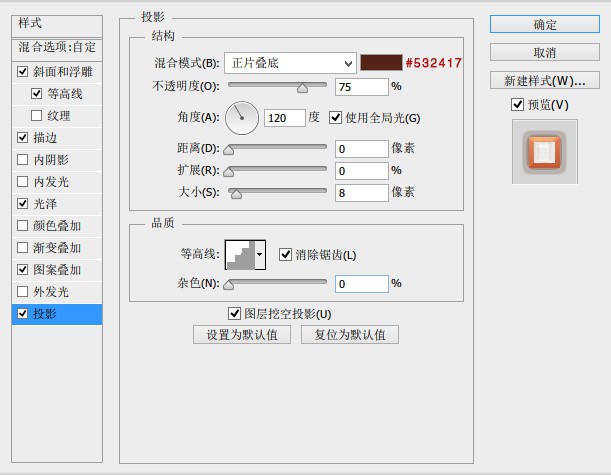This screenshot has width=611, height=475.
Task: Click 复位为默认值 button
Action: coord(350,335)
